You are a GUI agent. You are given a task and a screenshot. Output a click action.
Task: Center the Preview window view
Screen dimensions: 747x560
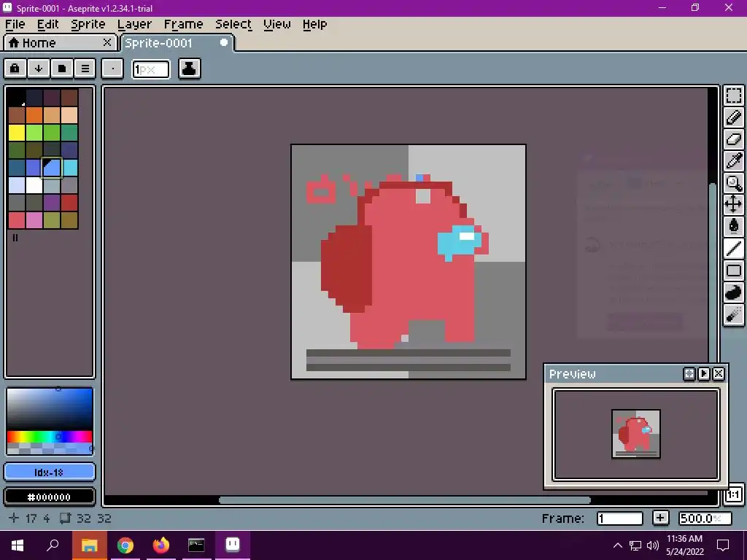[689, 374]
